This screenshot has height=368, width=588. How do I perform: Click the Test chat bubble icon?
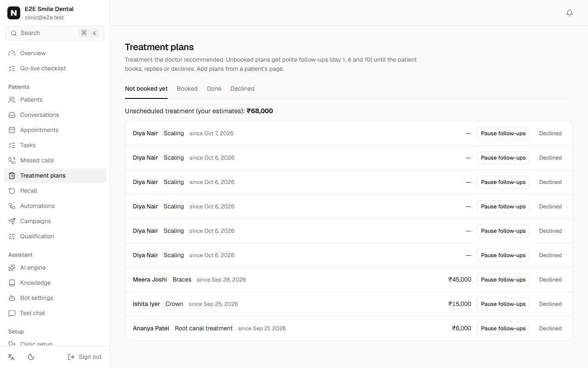pos(12,313)
